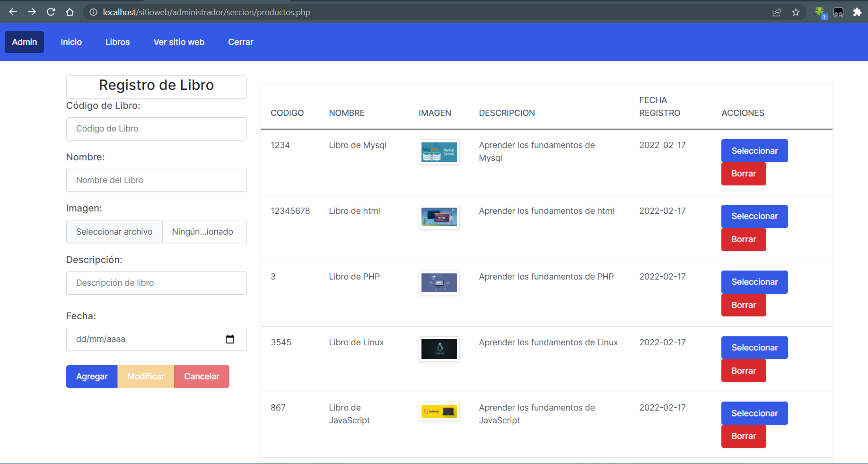The image size is (868, 464).
Task: Click code cell 867
Action: click(278, 408)
